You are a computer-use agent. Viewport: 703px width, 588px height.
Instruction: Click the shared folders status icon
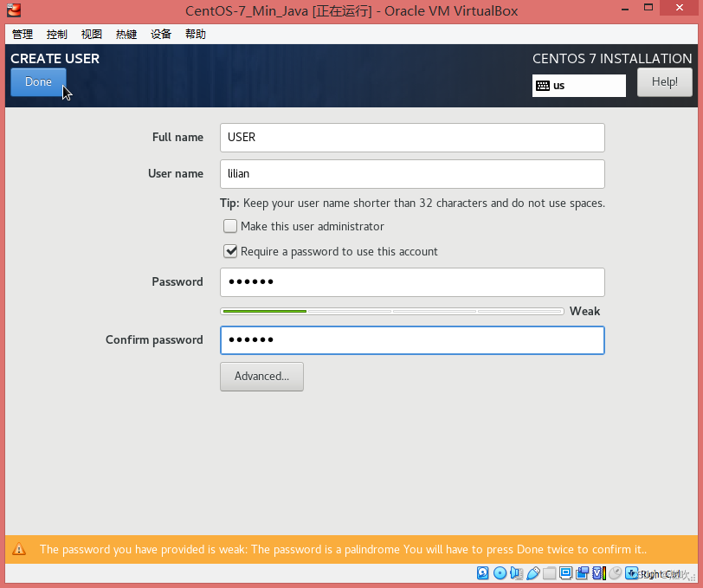coord(549,572)
